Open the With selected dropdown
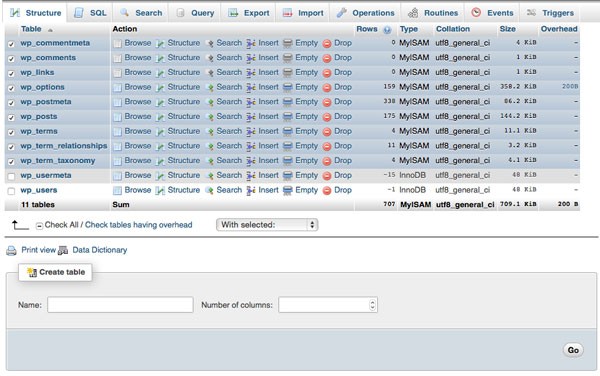This screenshot has height=376, width=600. (x=267, y=225)
